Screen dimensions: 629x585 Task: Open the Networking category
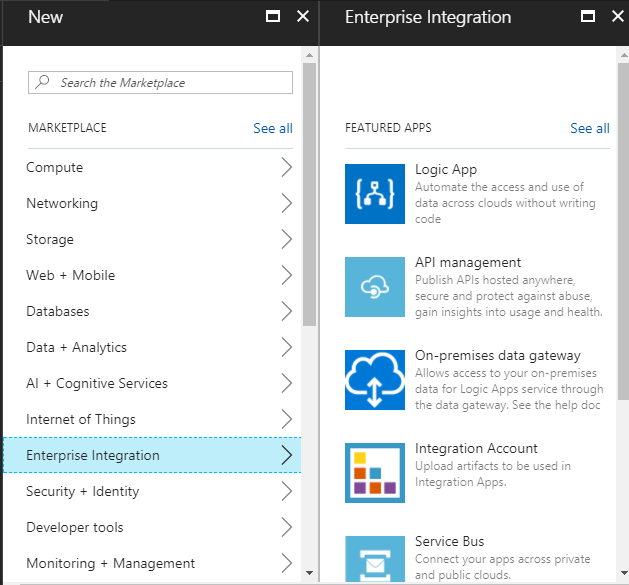[62, 203]
